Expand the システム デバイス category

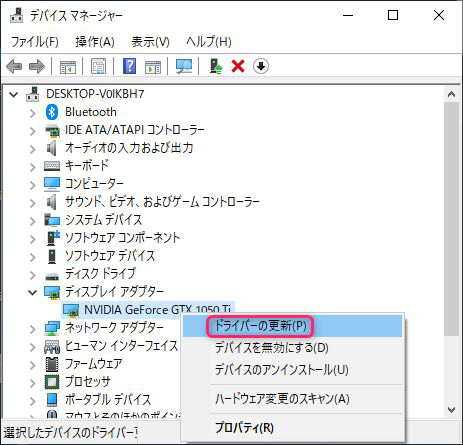[32, 220]
